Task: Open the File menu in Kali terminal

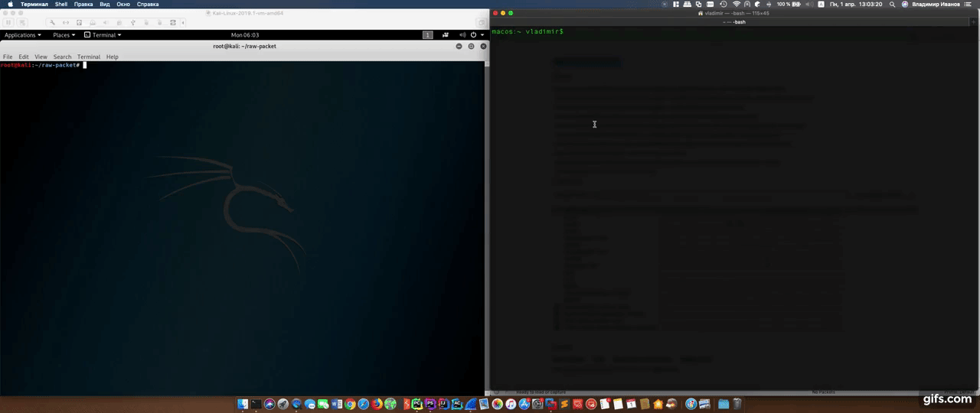Action: [x=8, y=57]
